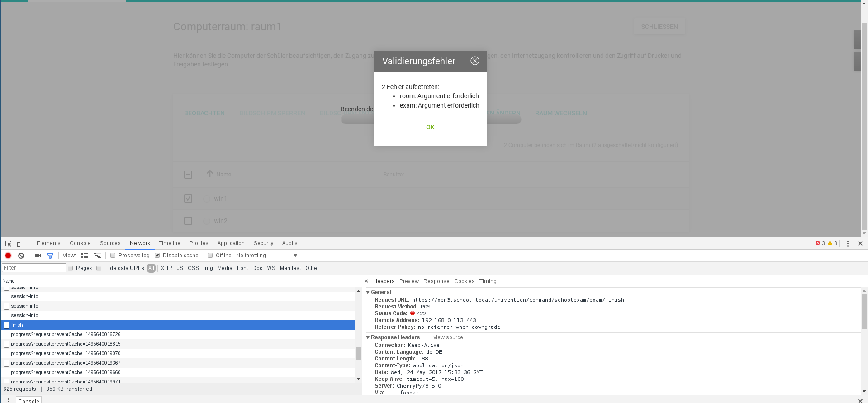
Task: Collapse the General headers section
Action: pos(368,292)
